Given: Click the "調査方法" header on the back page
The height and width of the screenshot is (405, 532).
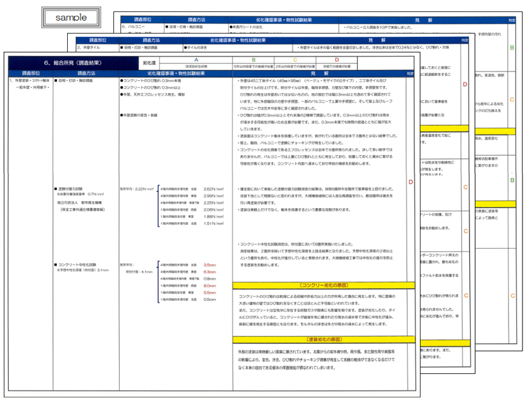Looking at the screenshot, I should click(196, 20).
